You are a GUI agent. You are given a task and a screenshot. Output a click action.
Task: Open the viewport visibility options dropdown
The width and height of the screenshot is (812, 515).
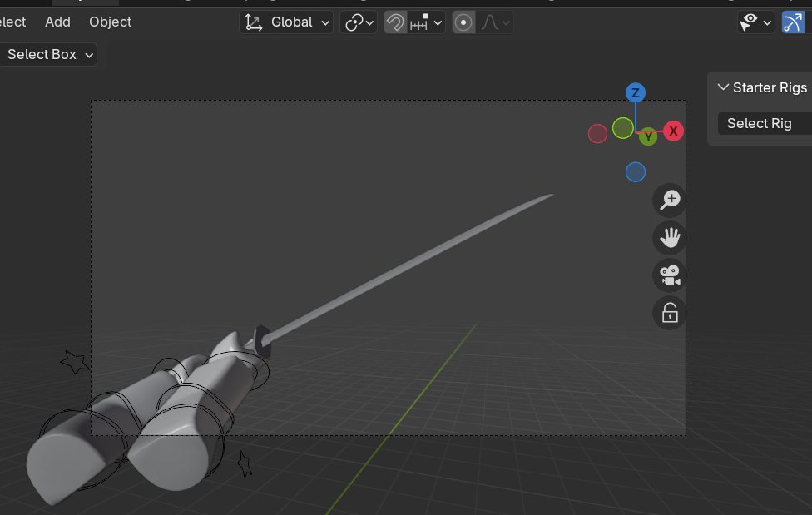tap(755, 22)
